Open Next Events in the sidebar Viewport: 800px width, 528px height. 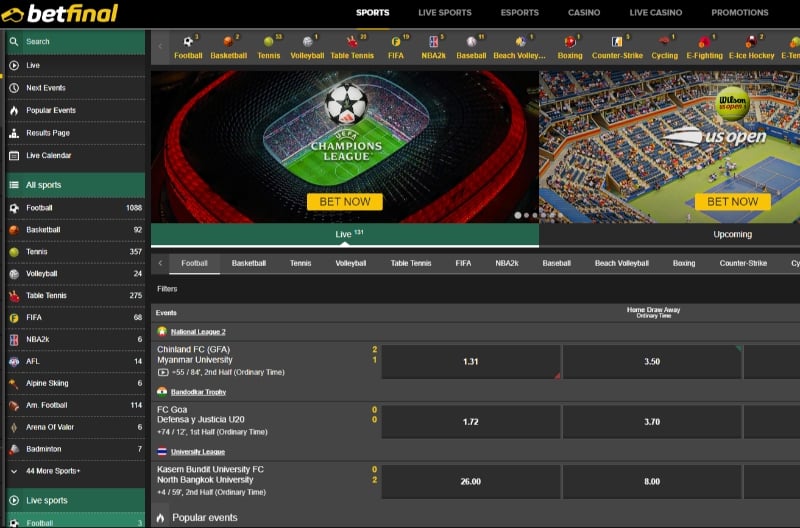[76, 88]
